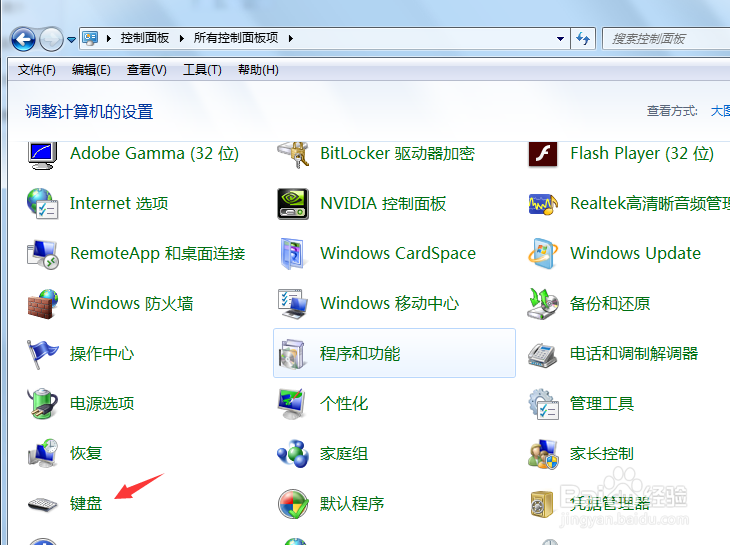Open the 家庭组 link
The width and height of the screenshot is (730, 545).
tap(344, 453)
